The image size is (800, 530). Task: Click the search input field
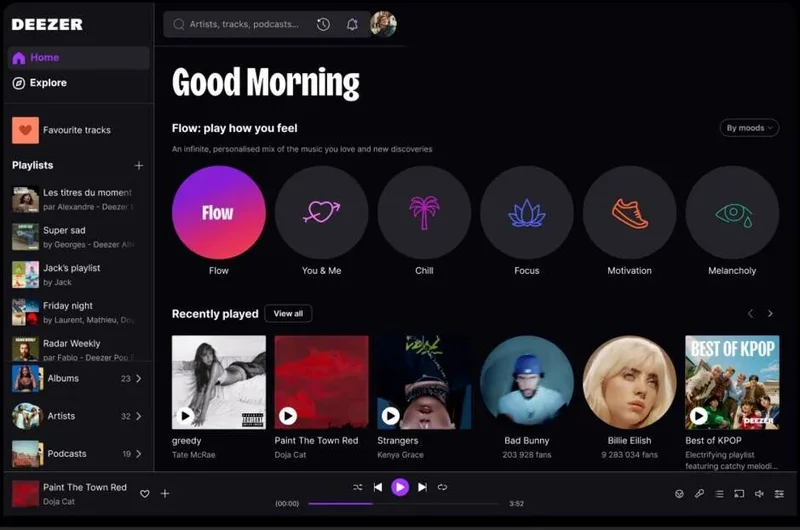(x=242, y=25)
